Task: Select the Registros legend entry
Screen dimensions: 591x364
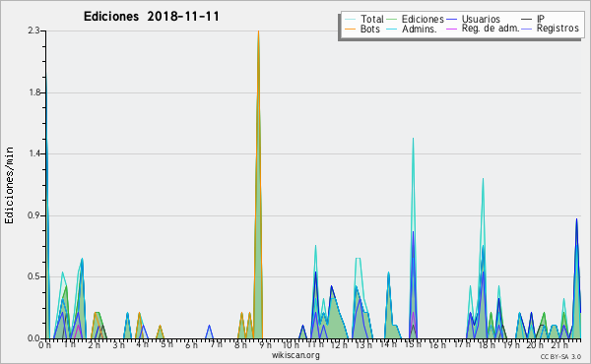Action: coord(551,29)
